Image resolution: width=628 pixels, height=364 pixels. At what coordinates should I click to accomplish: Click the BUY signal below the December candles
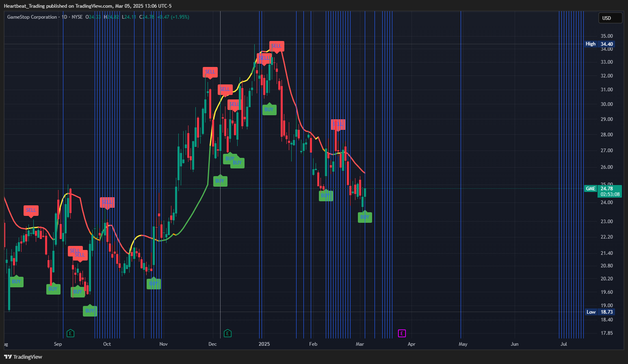point(220,181)
